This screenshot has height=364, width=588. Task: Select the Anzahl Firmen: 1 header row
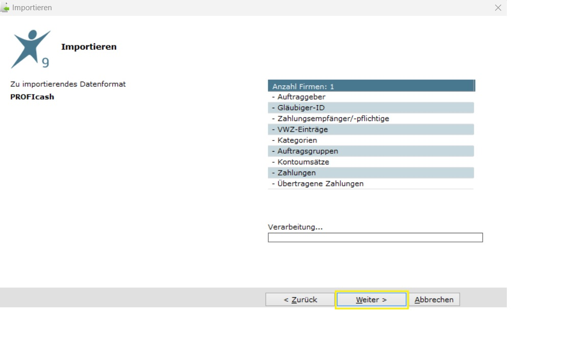(371, 86)
